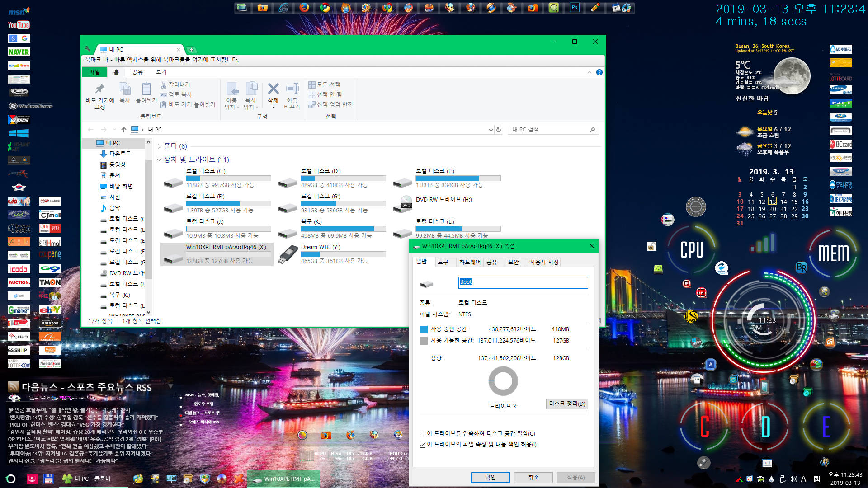Uncheck the file content indexing option
The width and height of the screenshot is (868, 488).
422,445
